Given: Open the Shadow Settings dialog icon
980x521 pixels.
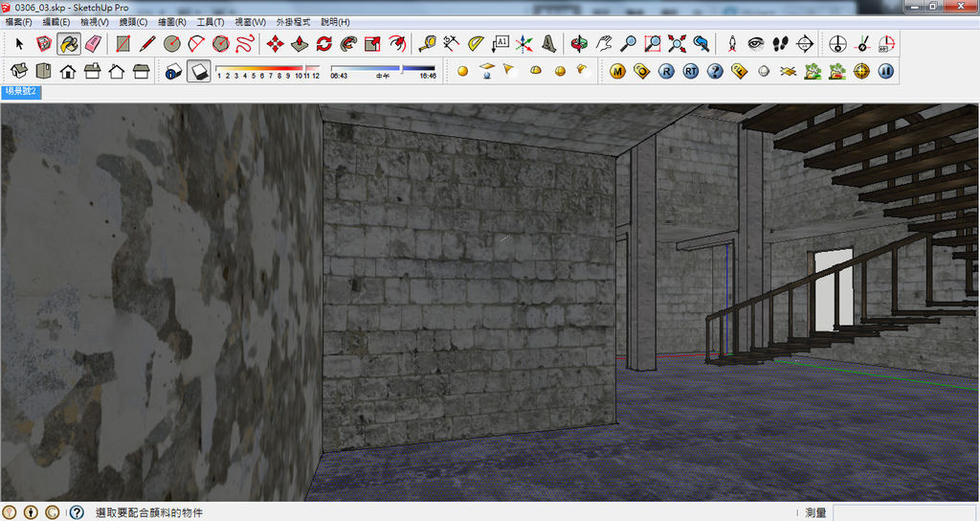Looking at the screenshot, I should coord(174,71).
